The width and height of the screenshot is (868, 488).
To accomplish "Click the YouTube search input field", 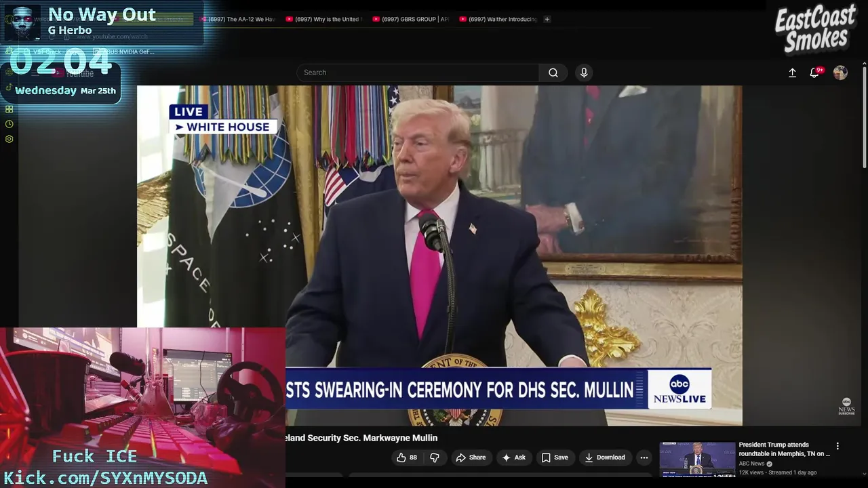I will coord(418,73).
